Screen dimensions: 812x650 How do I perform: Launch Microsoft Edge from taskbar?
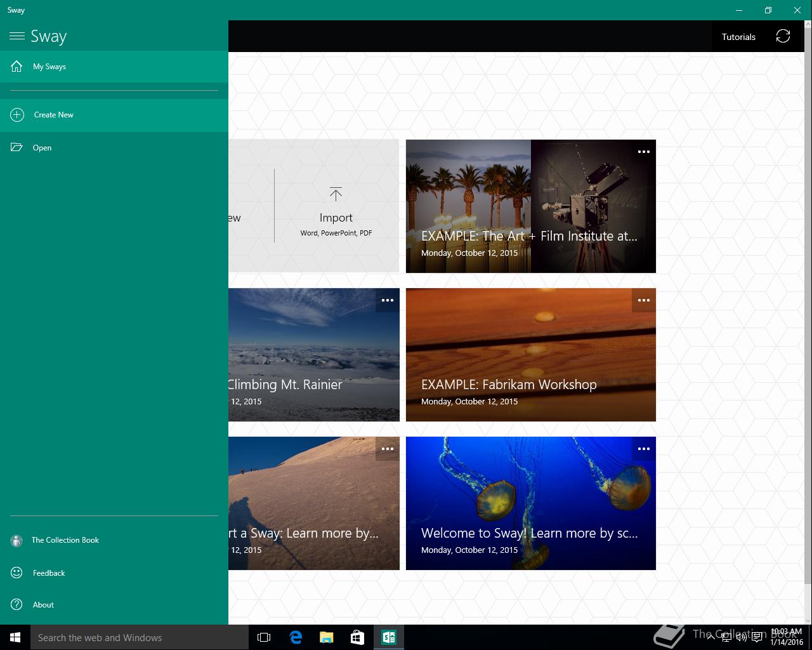(296, 637)
